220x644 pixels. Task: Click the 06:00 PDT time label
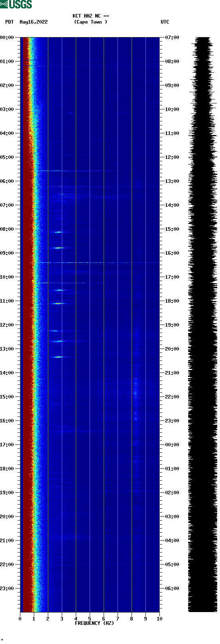tap(7, 181)
